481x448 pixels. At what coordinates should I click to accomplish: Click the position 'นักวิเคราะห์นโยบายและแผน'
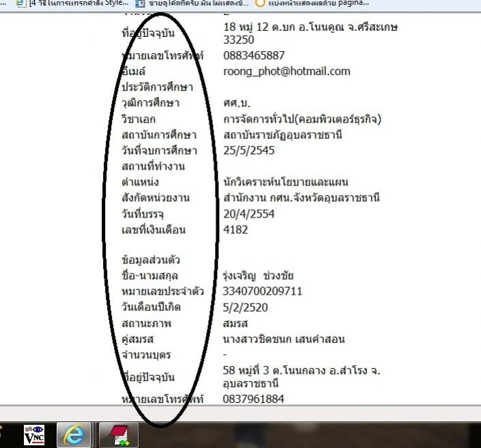tap(286, 182)
